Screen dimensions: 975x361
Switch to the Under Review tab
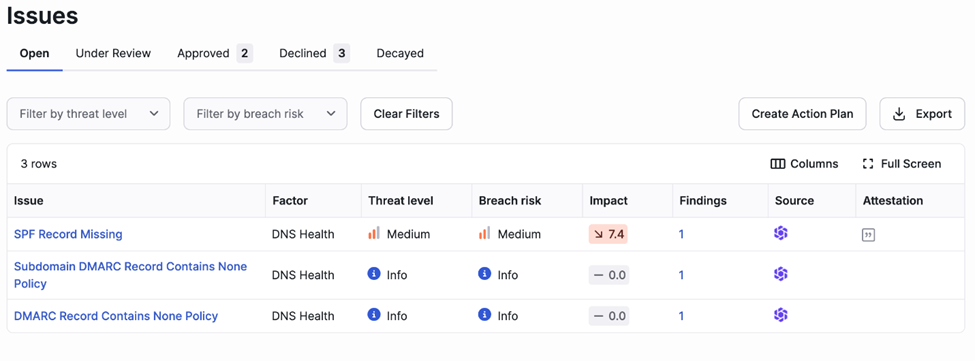[x=113, y=53]
